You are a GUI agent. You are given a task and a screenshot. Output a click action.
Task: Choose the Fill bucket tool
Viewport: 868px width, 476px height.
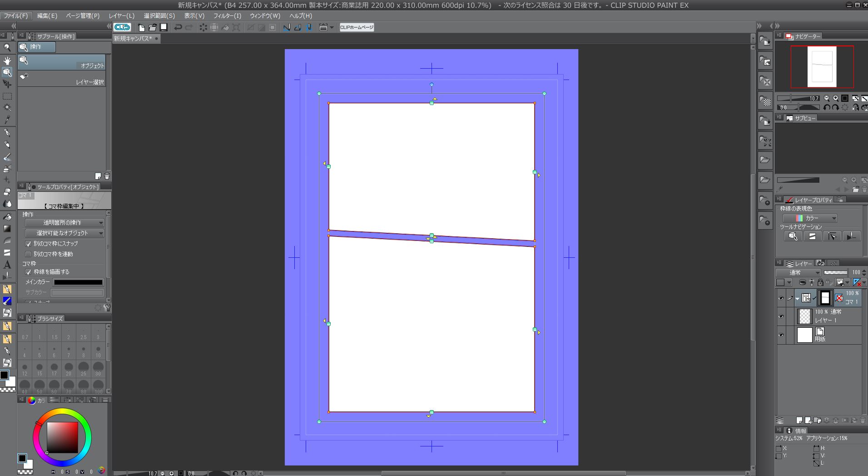click(x=7, y=217)
